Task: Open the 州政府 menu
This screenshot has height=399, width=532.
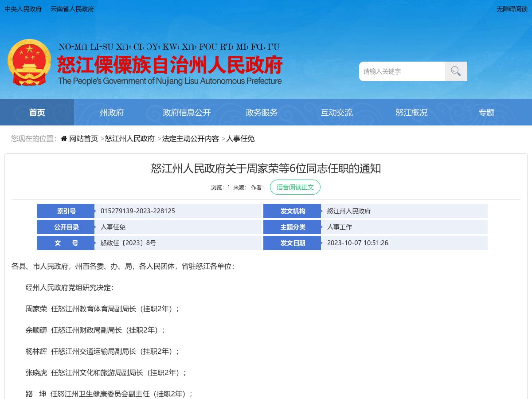Action: (112, 113)
